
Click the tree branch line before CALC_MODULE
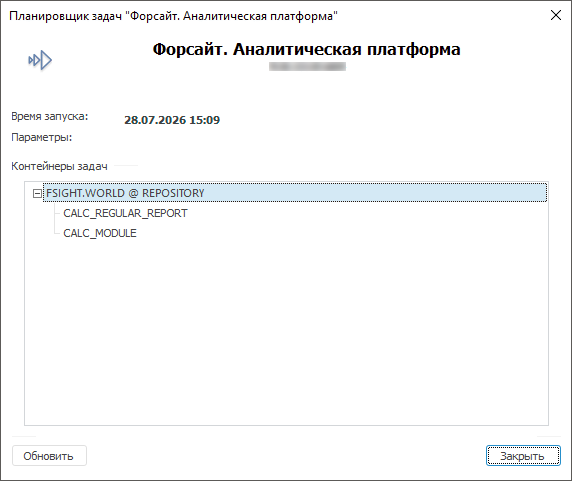(x=57, y=230)
